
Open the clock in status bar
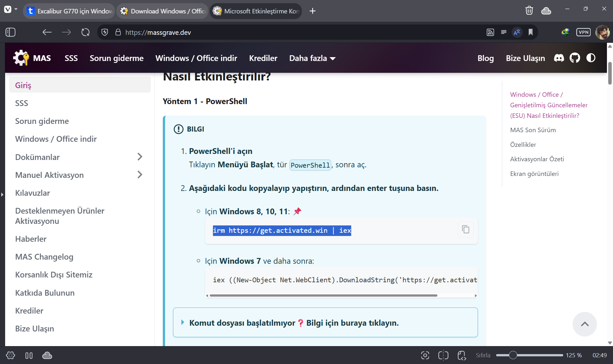pyautogui.click(x=600, y=355)
